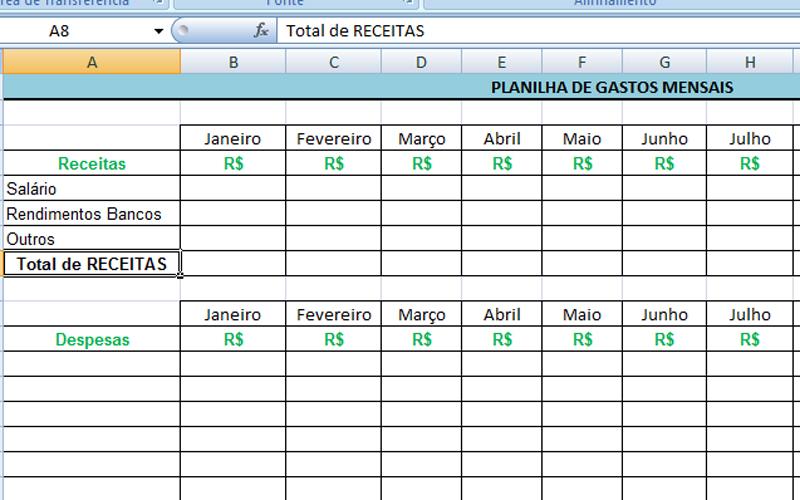Open the Name Box dropdown arrow
This screenshot has width=800, height=500.
pos(158,31)
